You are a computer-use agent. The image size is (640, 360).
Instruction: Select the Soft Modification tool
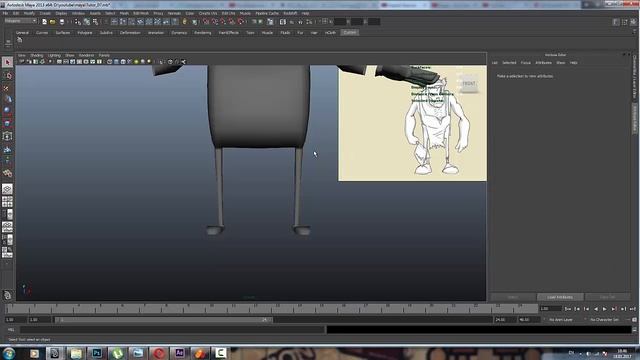[x=7, y=149]
